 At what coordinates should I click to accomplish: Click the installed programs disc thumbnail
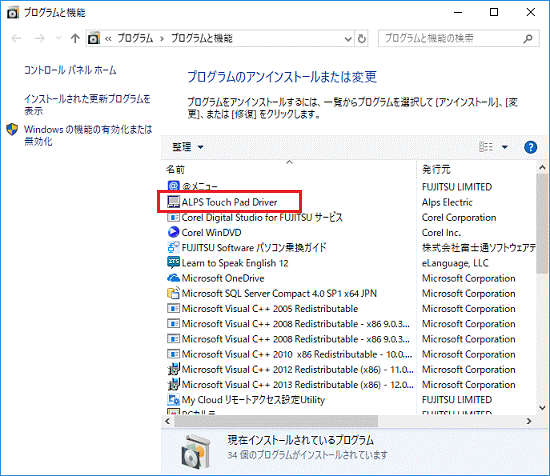click(195, 451)
